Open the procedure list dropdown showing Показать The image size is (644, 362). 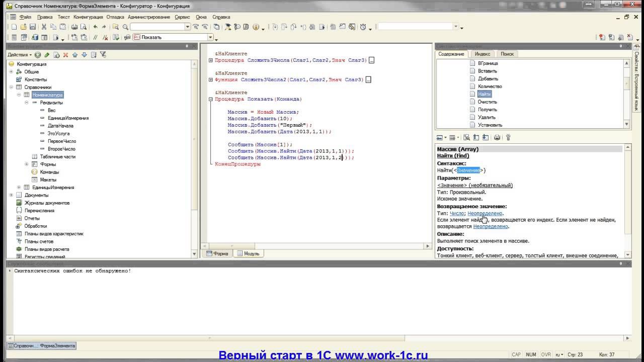click(210, 37)
